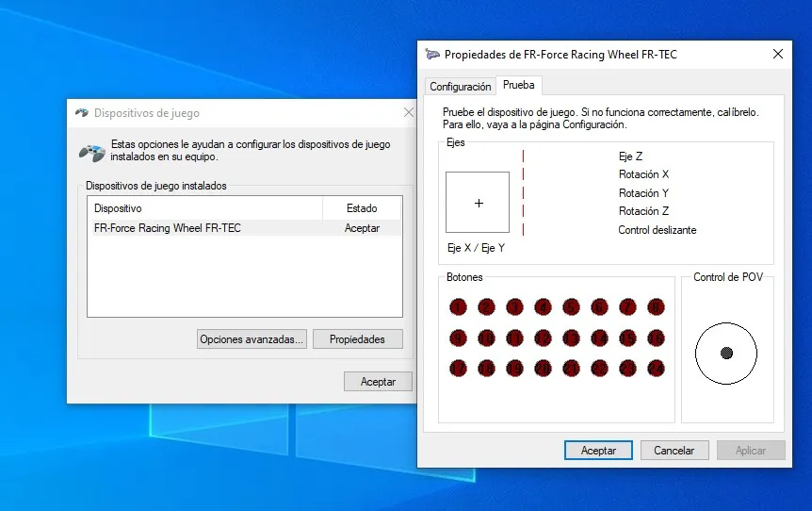Click button indicator 15 in Botones
This screenshot has width=812, height=511.
point(627,338)
